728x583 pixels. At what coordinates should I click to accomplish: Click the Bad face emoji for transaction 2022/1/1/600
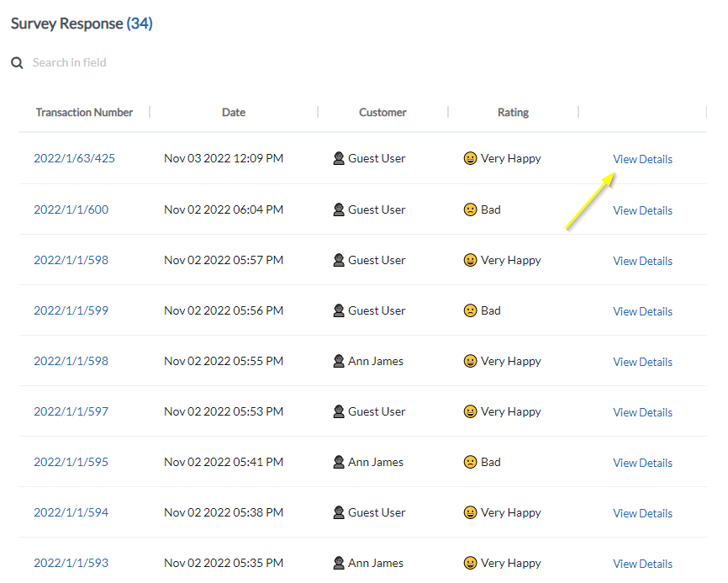point(470,209)
